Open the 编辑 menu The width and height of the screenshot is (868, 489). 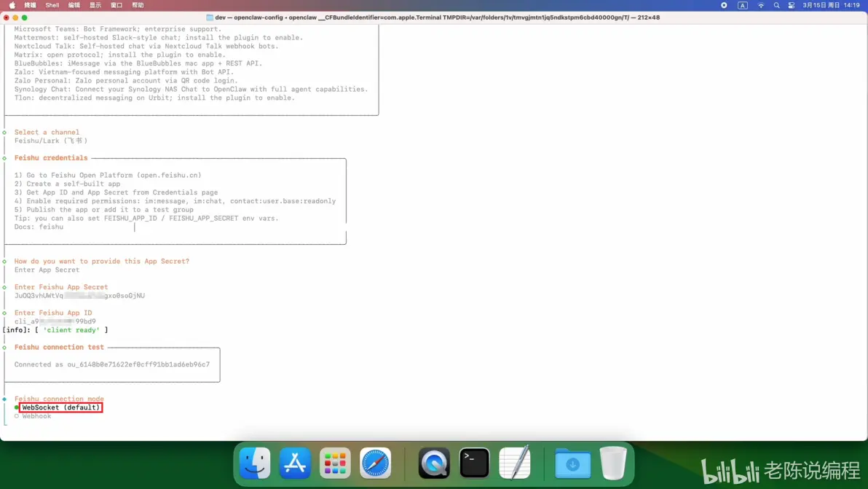(x=74, y=5)
